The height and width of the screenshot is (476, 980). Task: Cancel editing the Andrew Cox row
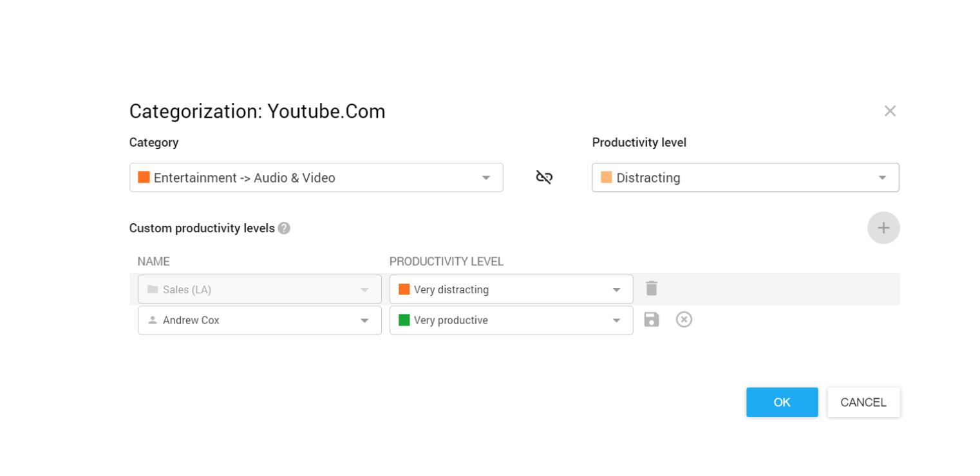point(684,320)
